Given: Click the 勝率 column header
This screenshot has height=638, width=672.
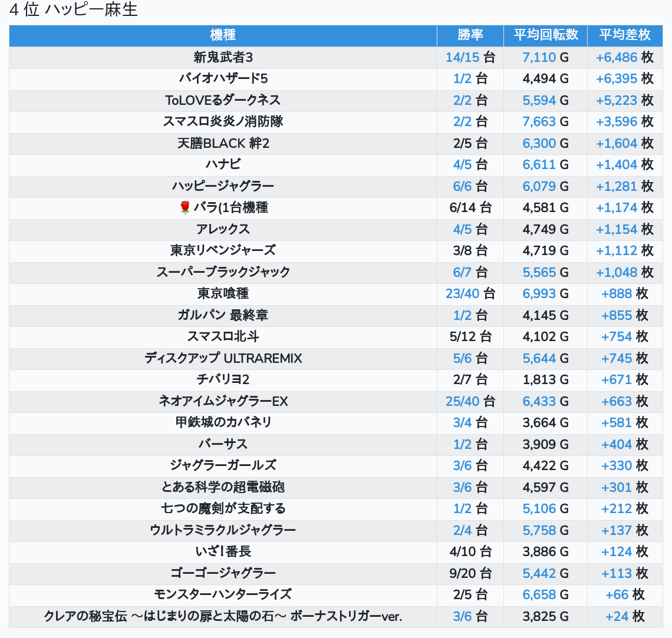Looking at the screenshot, I should (x=470, y=35).
